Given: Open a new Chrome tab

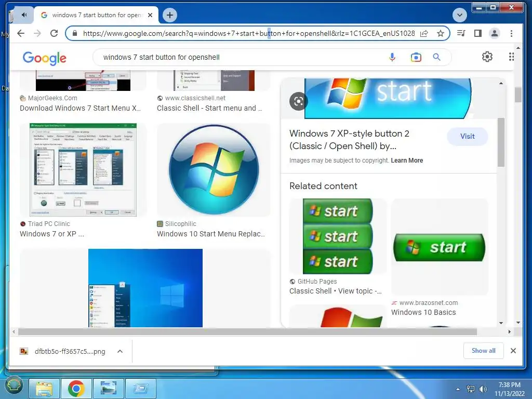Looking at the screenshot, I should (x=170, y=15).
